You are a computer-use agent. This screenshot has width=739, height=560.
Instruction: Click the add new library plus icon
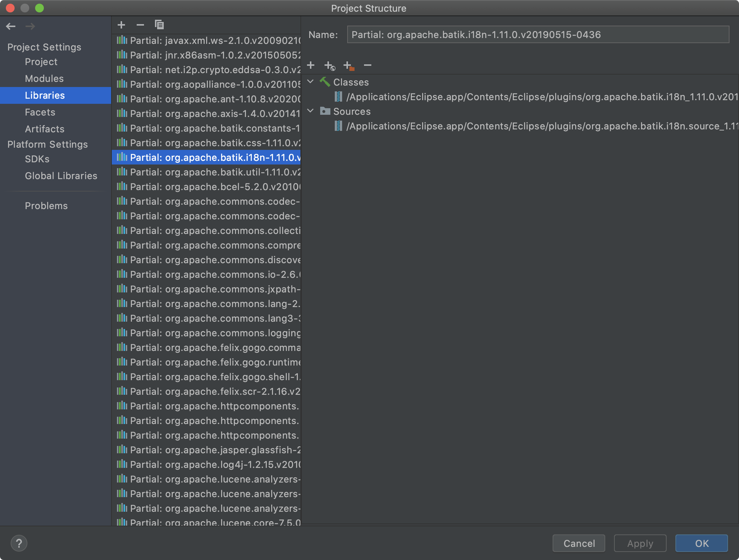121,25
